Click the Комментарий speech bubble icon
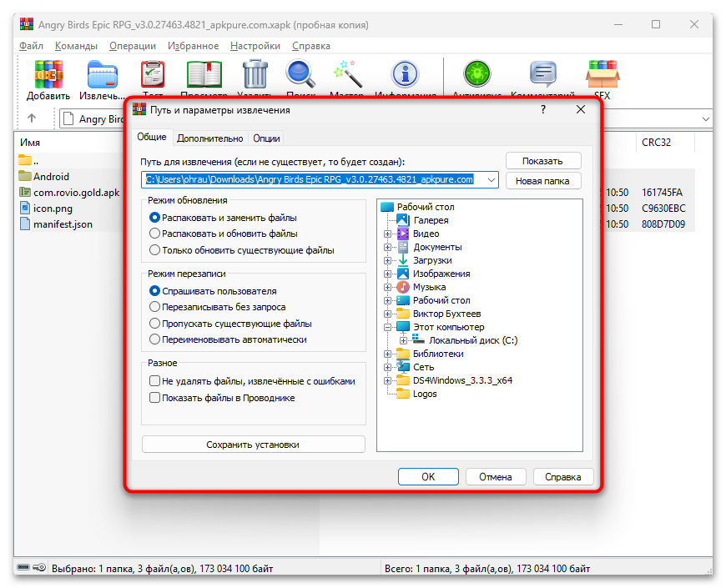This screenshot has width=726, height=588. (542, 74)
